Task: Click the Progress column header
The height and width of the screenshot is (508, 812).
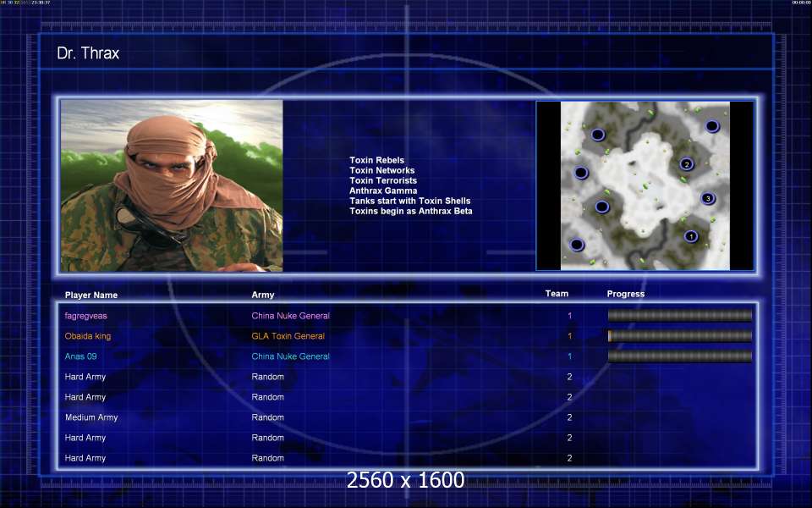Action: click(626, 294)
